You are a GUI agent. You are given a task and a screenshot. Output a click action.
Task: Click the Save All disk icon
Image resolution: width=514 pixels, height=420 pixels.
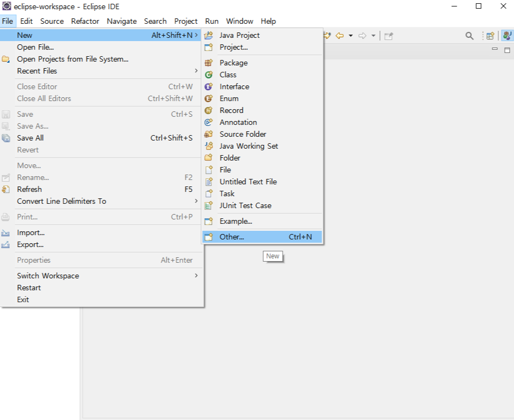click(5, 138)
